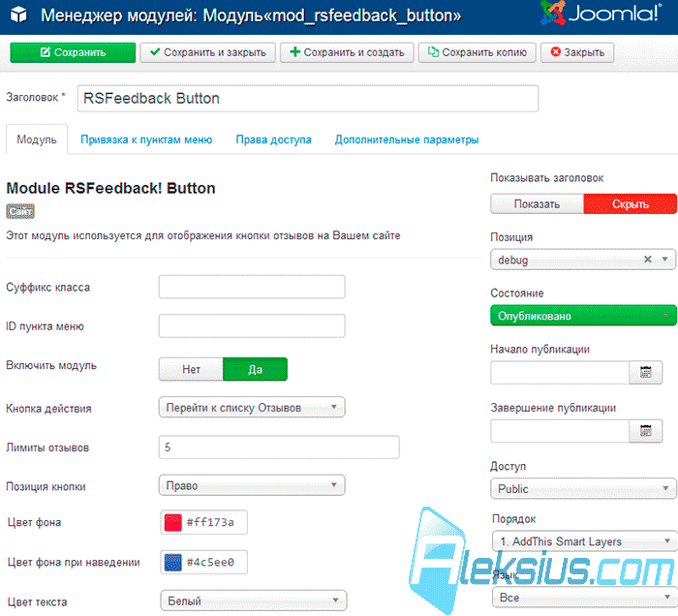Open the Цвет текста Белый dropdown
678x616 pixels.
coord(254,600)
